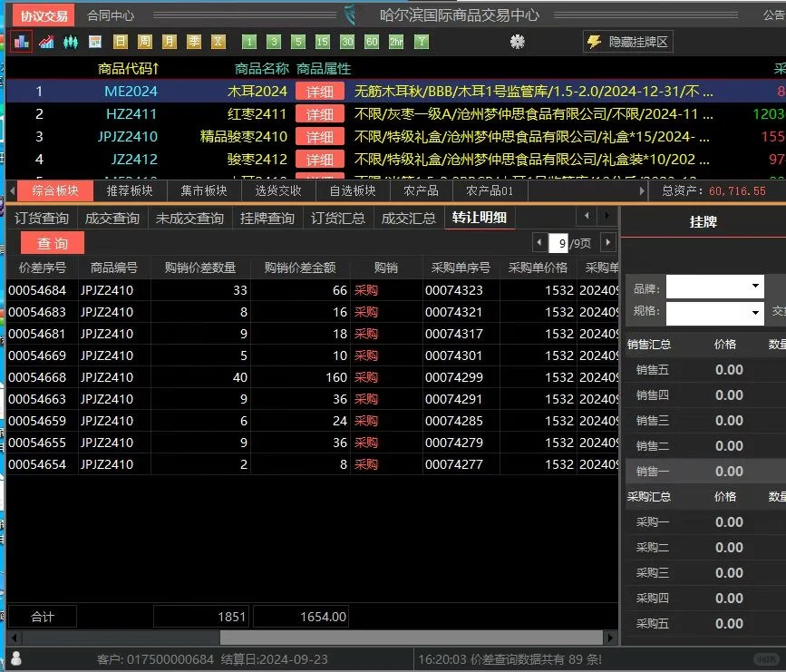Click the table scrollbar left arrow
The image size is (786, 672).
tap(14, 638)
